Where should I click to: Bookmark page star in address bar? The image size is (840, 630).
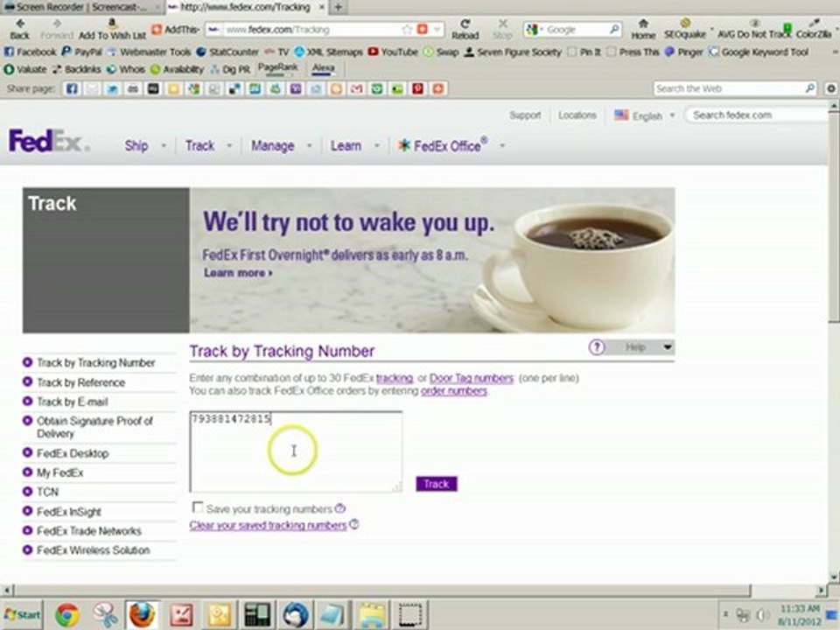[407, 30]
